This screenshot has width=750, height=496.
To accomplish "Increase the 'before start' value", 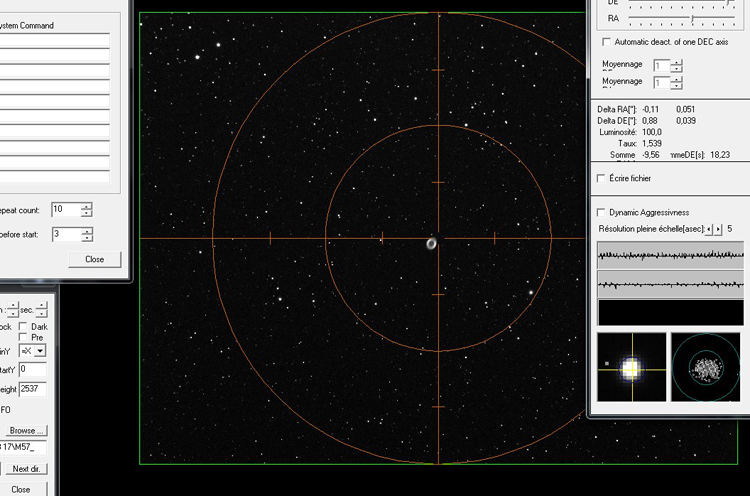I will point(87,231).
